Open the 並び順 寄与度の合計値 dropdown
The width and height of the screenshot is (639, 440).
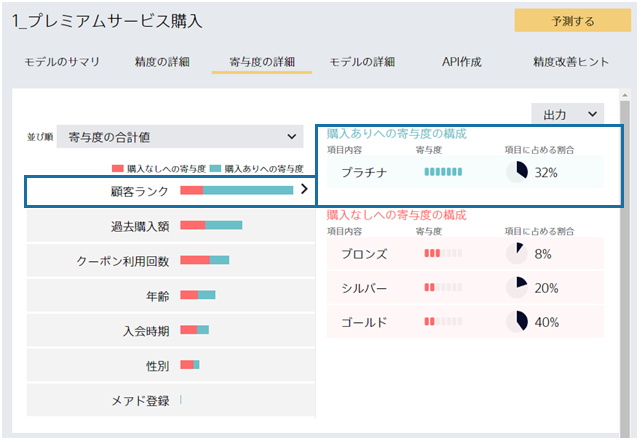tap(180, 137)
